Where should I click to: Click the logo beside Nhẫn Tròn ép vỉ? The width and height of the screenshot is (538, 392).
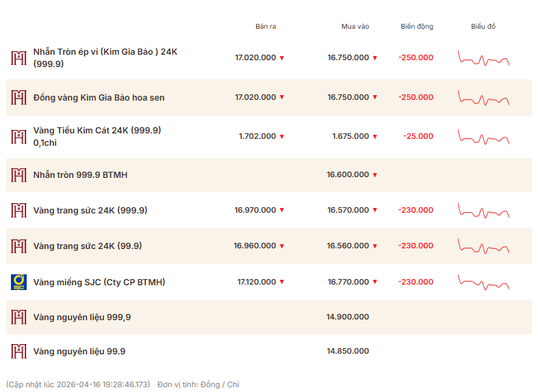point(18,58)
